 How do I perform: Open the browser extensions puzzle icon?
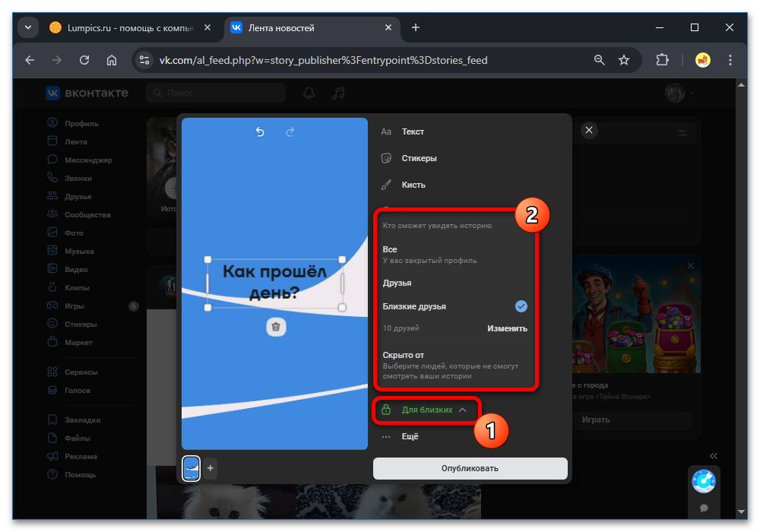coord(661,60)
